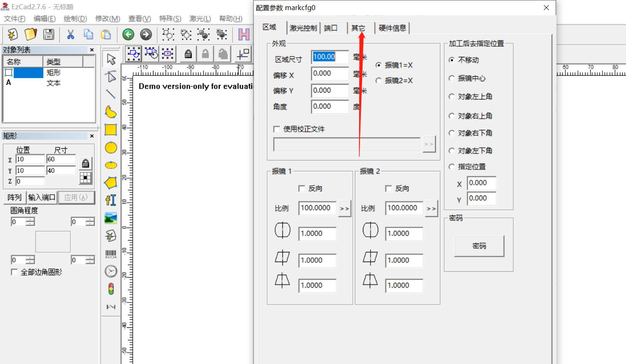Select the ellipse drawing tool
This screenshot has width=626, height=364.
point(111,165)
